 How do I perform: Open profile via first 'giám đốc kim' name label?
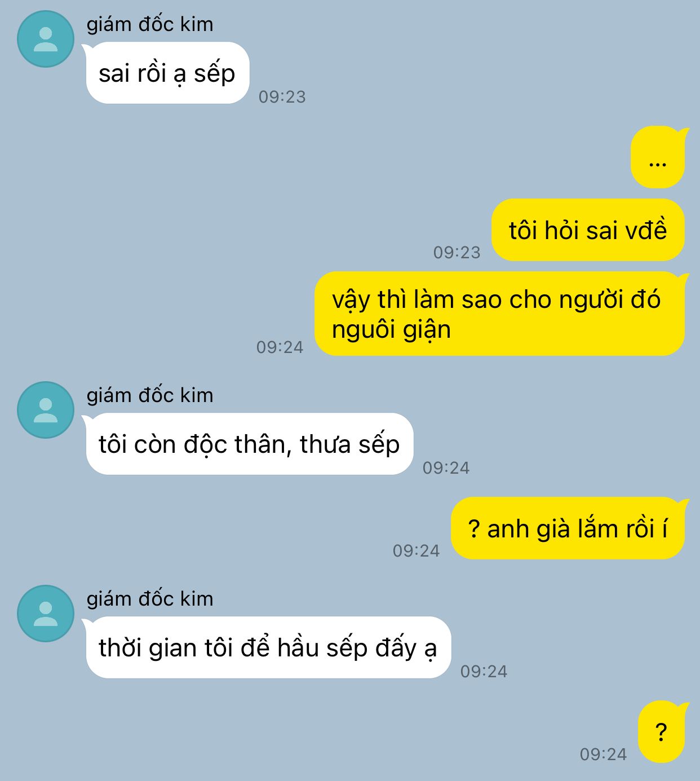tap(150, 24)
